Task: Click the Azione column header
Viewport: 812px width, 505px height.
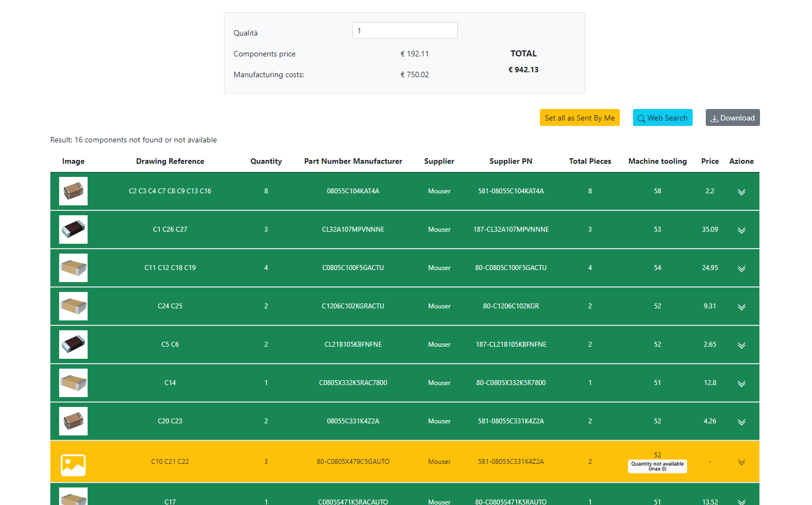Action: 741,161
